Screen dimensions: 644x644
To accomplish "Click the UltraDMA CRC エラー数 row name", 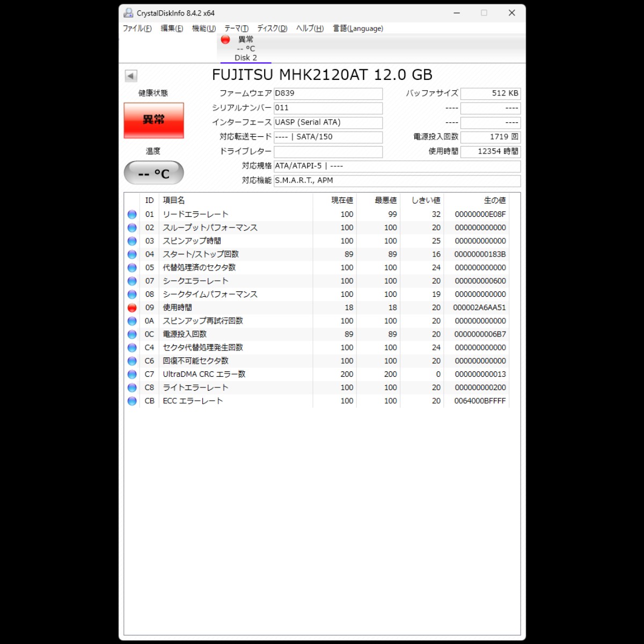I will 204,374.
